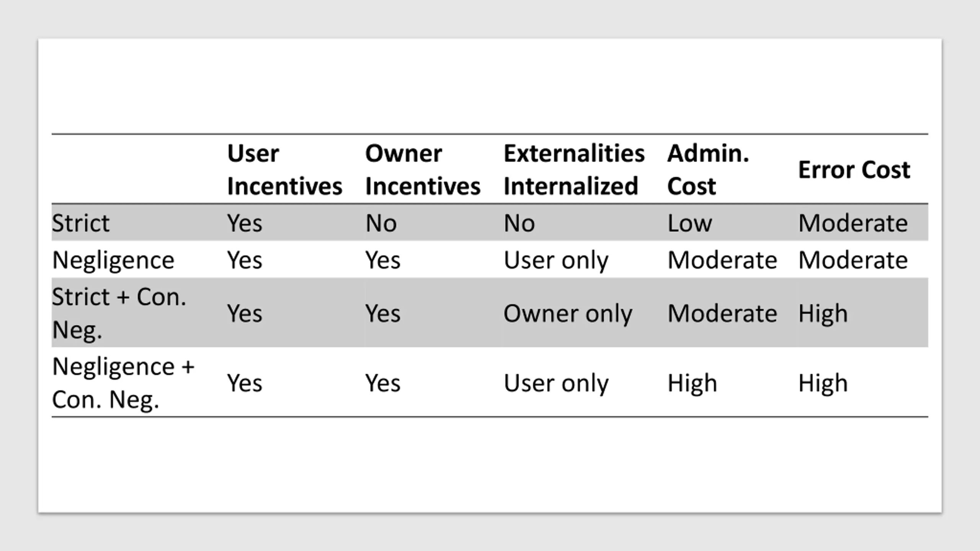The height and width of the screenshot is (551, 980).
Task: Click Yes under User Incentives in Strict row
Action: pos(245,223)
